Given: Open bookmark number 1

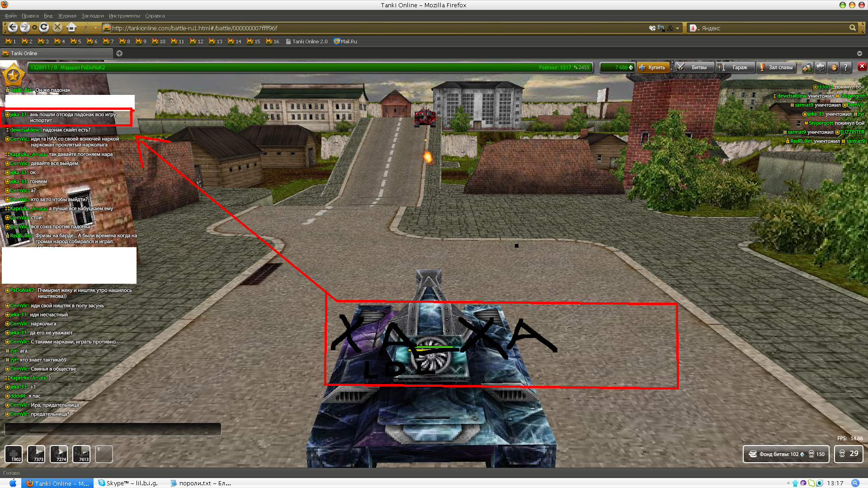Looking at the screenshot, I should click(11, 41).
